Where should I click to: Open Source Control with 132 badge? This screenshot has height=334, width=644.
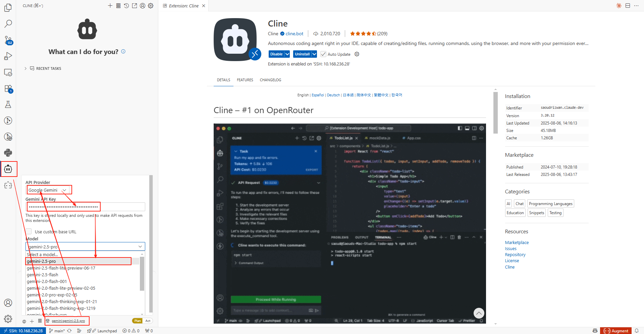click(x=8, y=40)
